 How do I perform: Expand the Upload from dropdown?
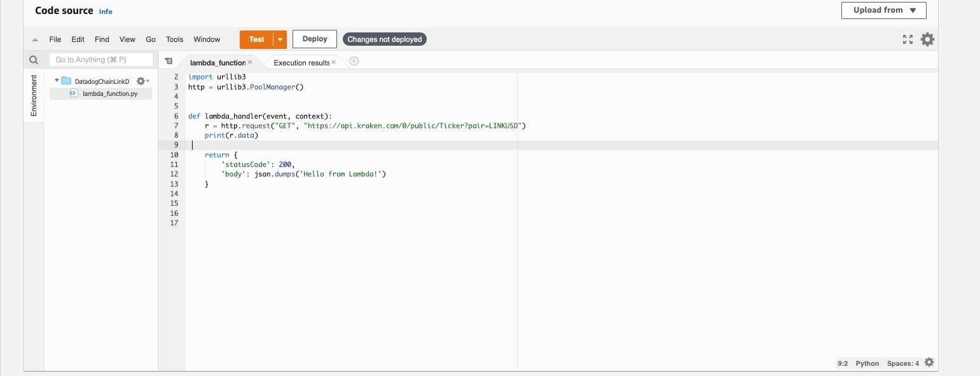click(x=883, y=10)
